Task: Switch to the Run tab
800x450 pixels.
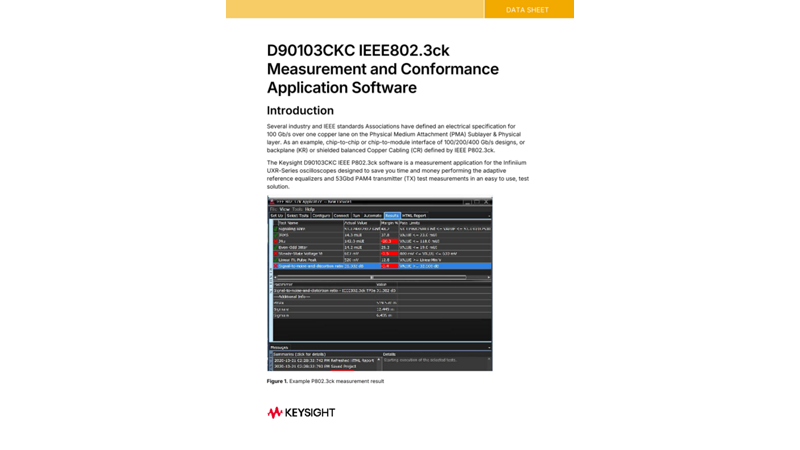Action: [357, 216]
